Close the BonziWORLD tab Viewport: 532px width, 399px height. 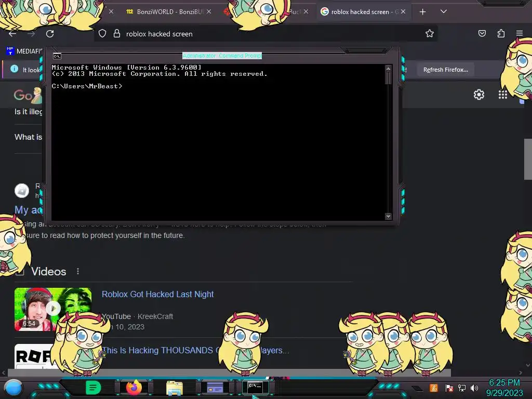click(x=209, y=11)
